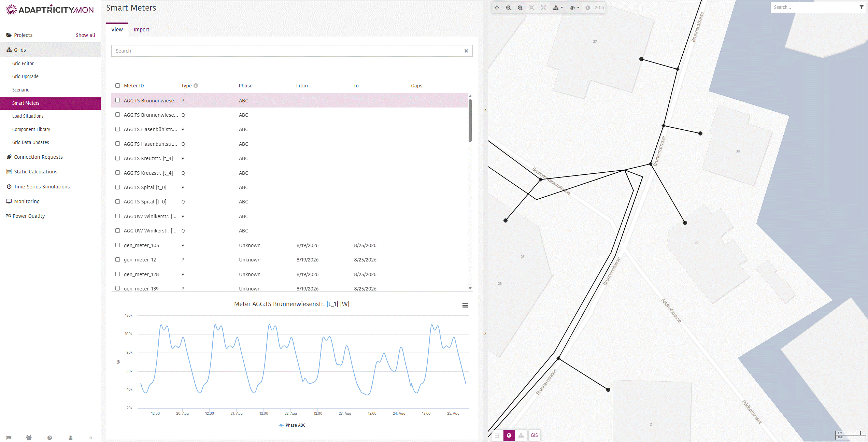Zoom in on the grid map
Viewport: 868px width, 442px height.
pos(520,8)
